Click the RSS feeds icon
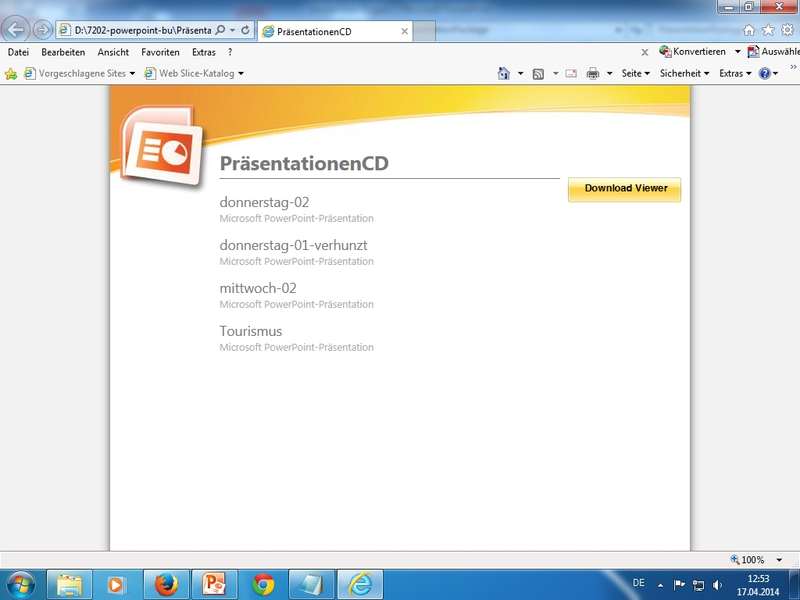The image size is (800, 600). 538,74
